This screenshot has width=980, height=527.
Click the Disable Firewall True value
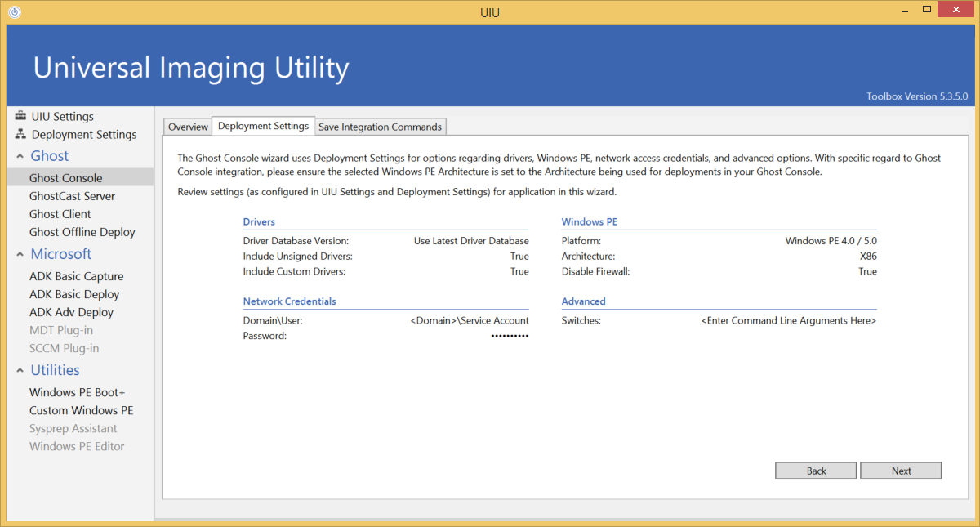point(867,271)
